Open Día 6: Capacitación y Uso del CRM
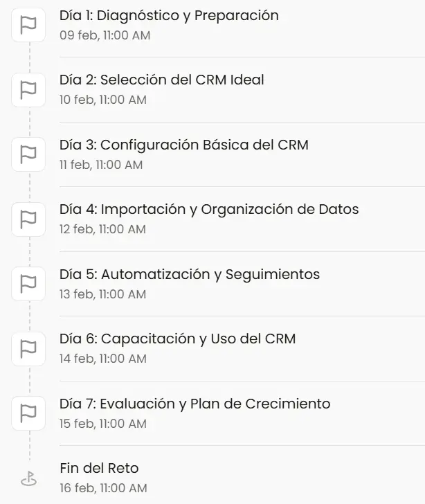The width and height of the screenshot is (425, 504). (177, 339)
